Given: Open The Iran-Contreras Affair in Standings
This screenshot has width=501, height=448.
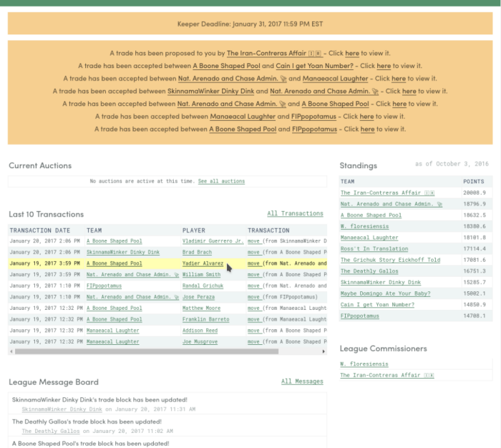Looking at the screenshot, I should 387,193.
